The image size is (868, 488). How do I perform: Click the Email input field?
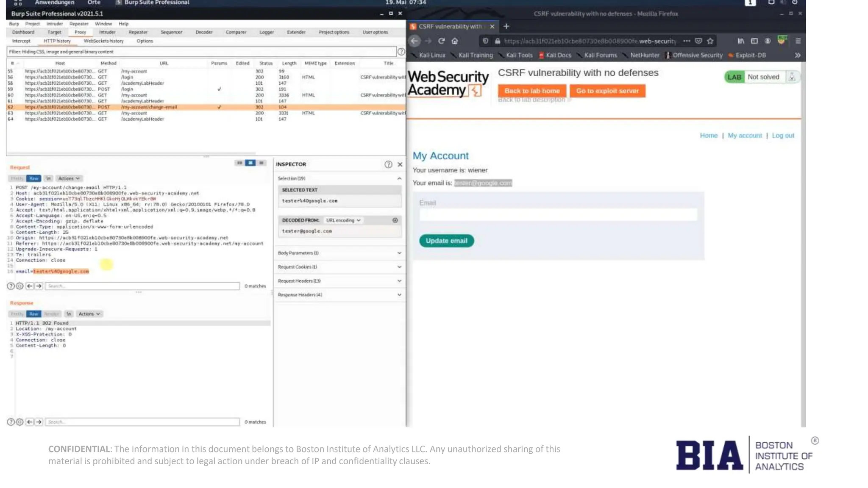pos(558,215)
